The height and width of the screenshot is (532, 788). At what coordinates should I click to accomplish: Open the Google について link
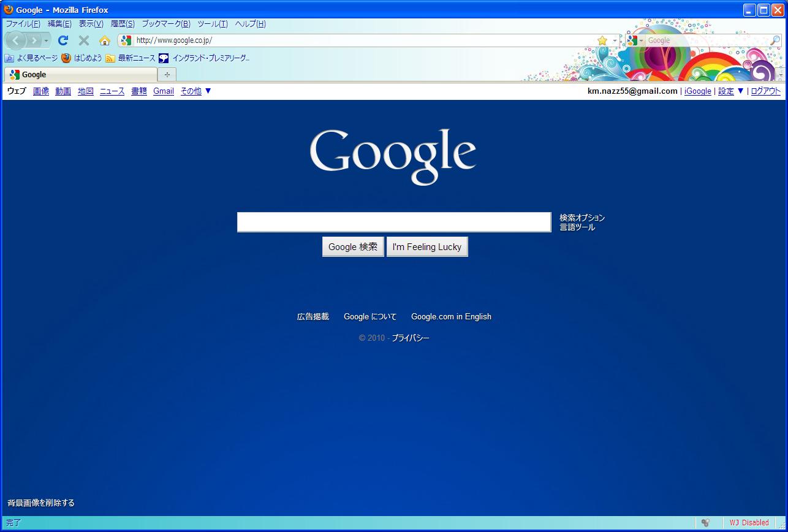point(370,317)
